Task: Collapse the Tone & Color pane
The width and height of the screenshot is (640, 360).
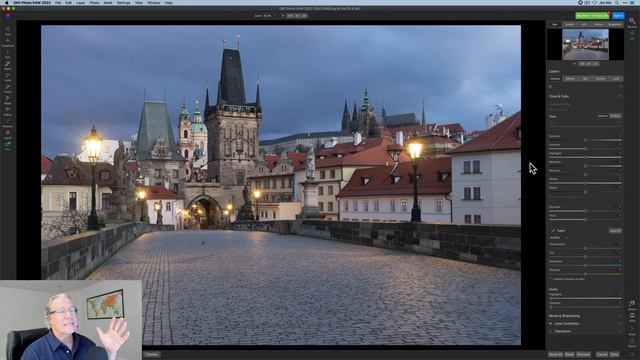Action: [559, 96]
